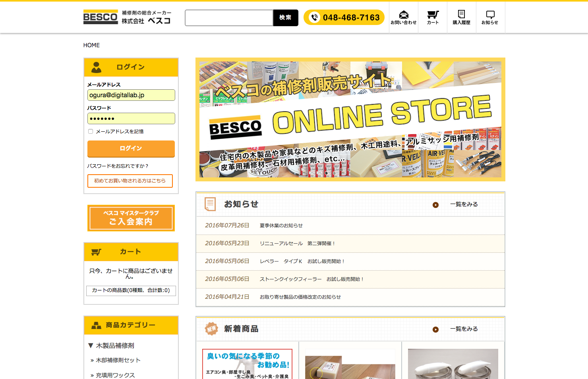The image size is (588, 379).
Task: Click 初めてお買い物される方はこちら button
Action: [x=130, y=181]
